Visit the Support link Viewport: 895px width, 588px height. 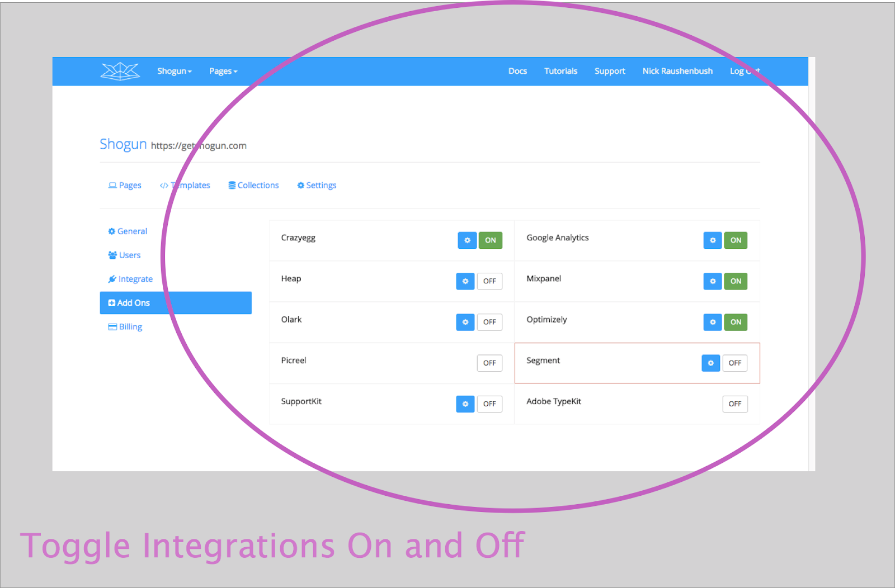pyautogui.click(x=610, y=71)
